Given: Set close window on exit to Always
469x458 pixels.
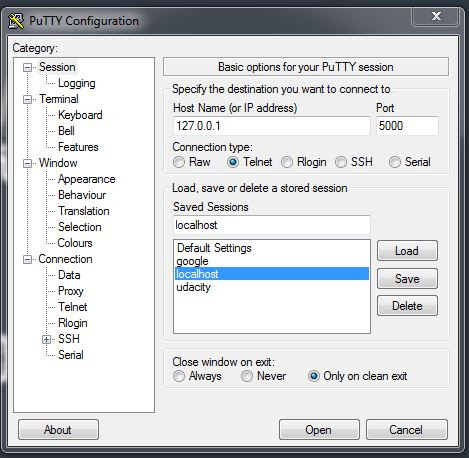Looking at the screenshot, I should [179, 376].
